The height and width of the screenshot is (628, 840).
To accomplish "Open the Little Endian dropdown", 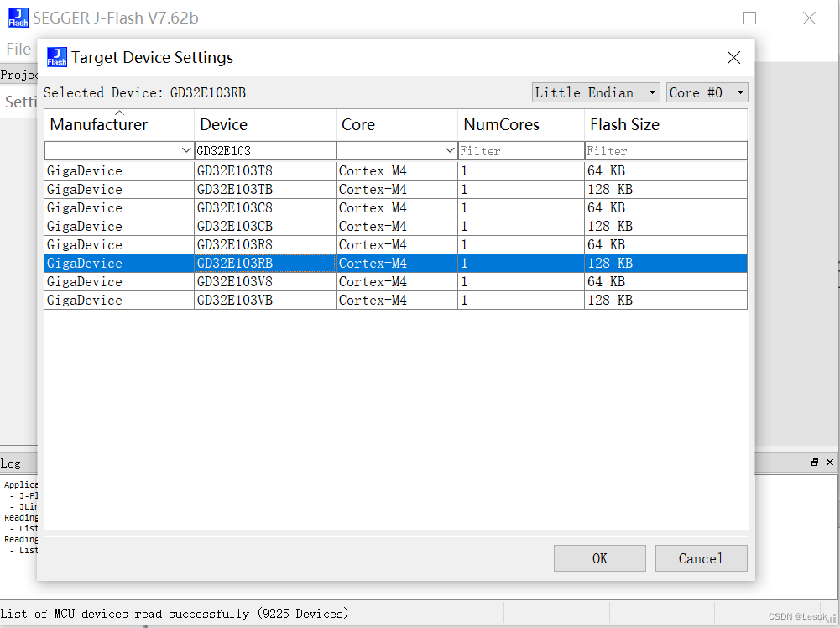I will pyautogui.click(x=596, y=92).
